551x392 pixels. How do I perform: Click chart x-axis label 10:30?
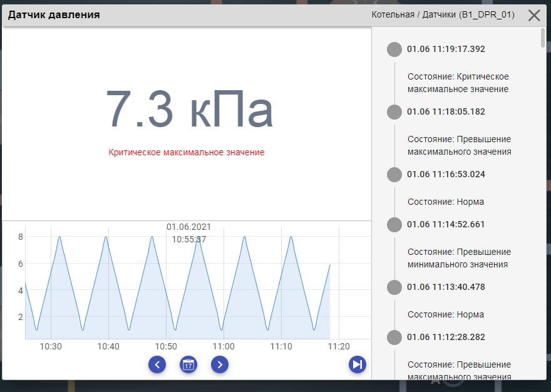51,346
